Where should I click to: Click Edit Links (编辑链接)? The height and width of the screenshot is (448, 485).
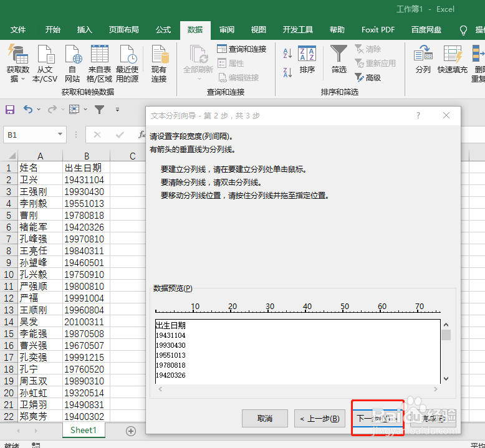(x=239, y=78)
